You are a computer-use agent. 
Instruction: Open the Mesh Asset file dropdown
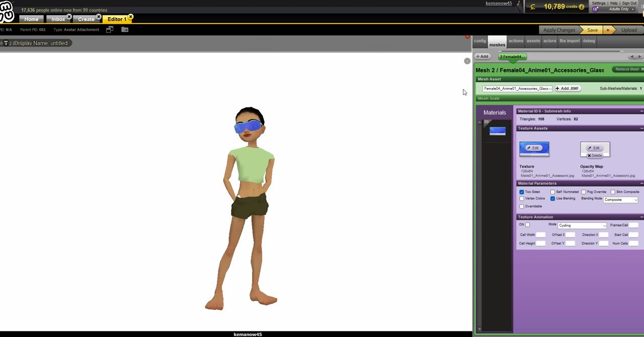[x=517, y=89]
